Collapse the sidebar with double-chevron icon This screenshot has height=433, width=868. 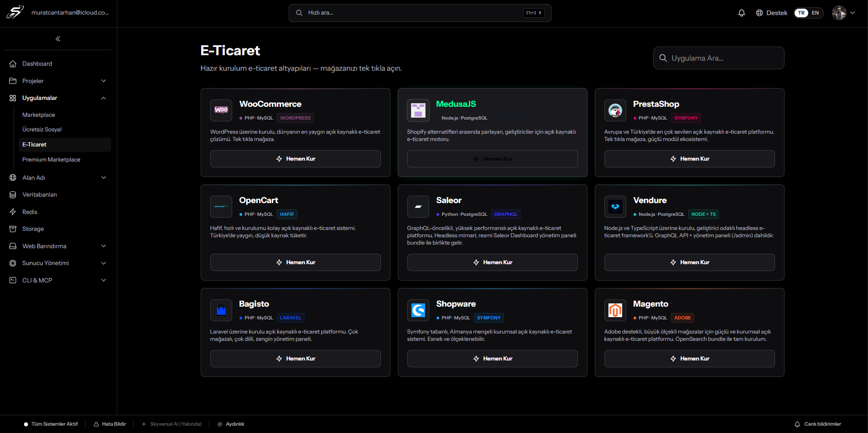point(58,39)
